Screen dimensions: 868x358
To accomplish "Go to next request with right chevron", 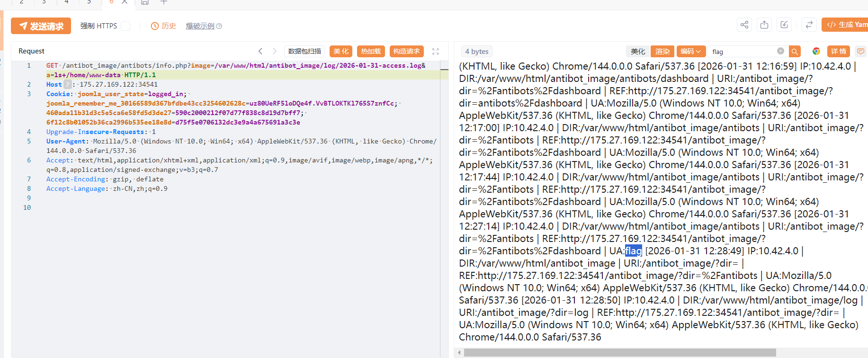I will click(x=275, y=51).
